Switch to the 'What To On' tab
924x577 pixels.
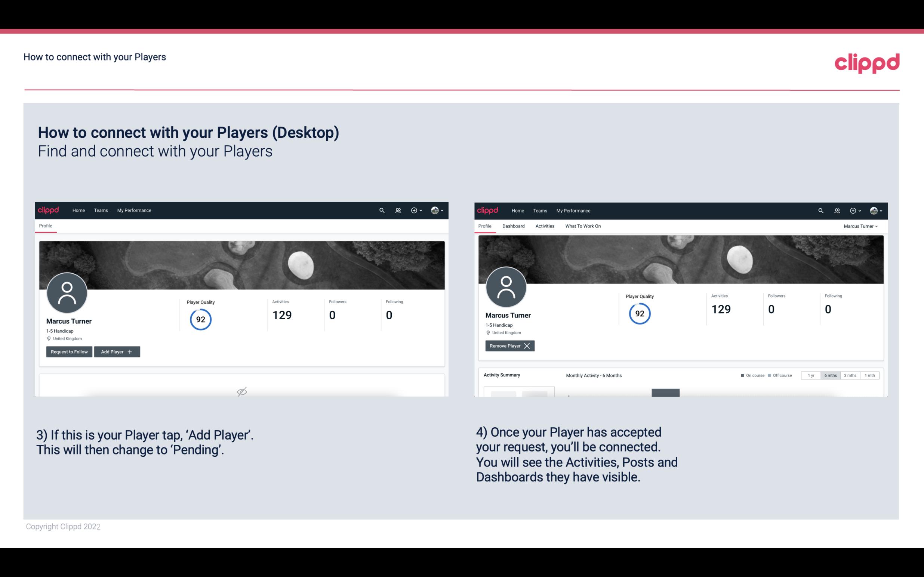(583, 226)
